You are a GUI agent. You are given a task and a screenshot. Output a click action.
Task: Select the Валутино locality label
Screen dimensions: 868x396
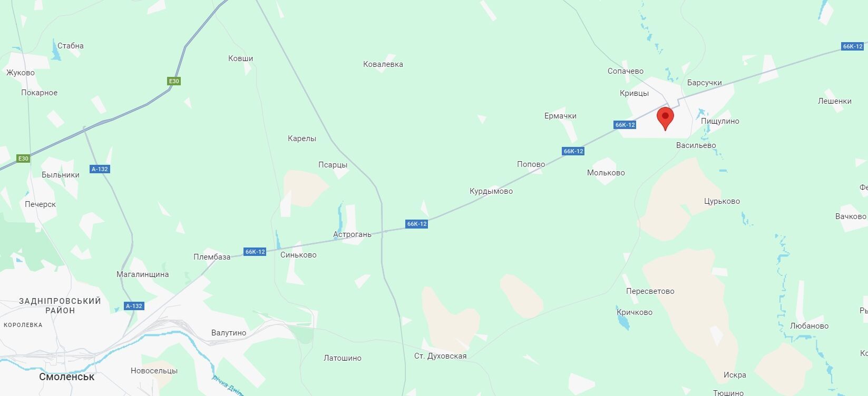229,333
